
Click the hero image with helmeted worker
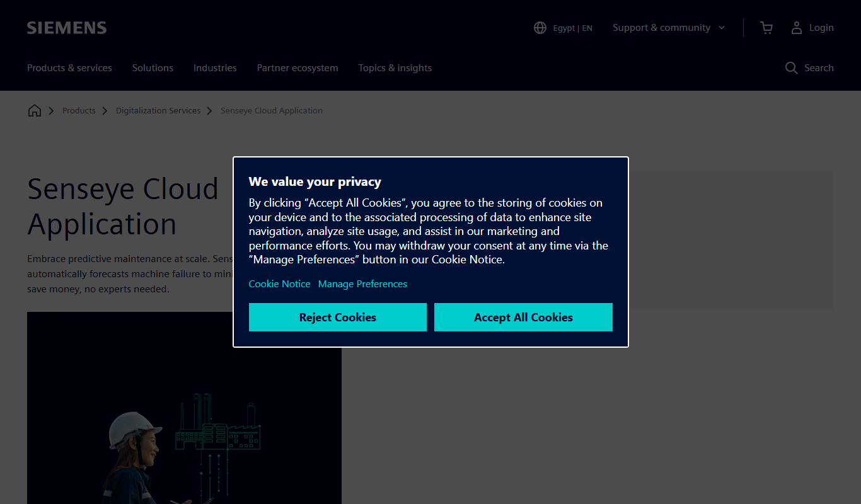pos(184,408)
